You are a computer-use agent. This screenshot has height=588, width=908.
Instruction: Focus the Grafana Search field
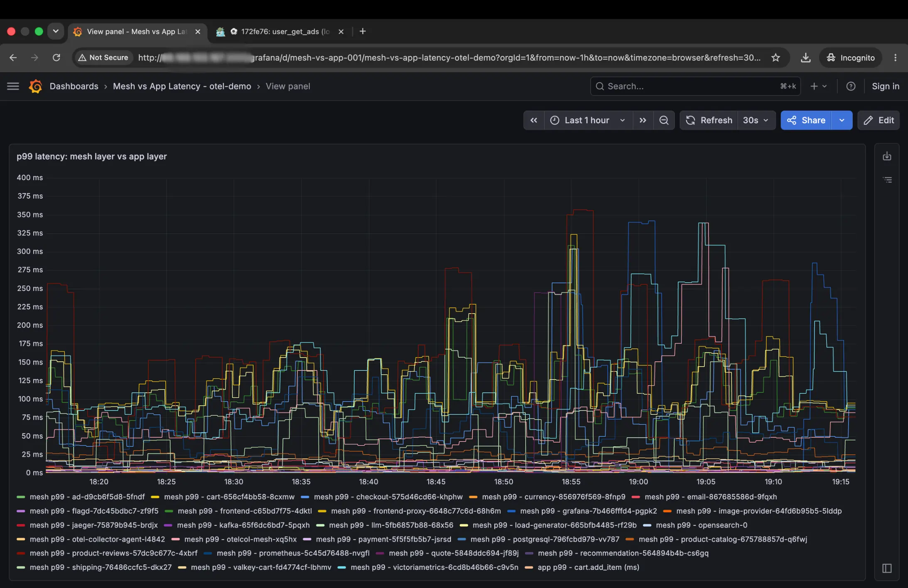[695, 86]
